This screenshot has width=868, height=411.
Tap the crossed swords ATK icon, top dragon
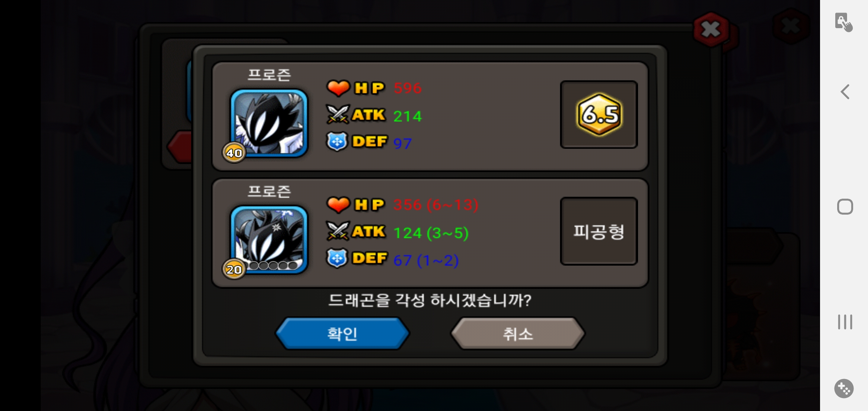tap(337, 115)
